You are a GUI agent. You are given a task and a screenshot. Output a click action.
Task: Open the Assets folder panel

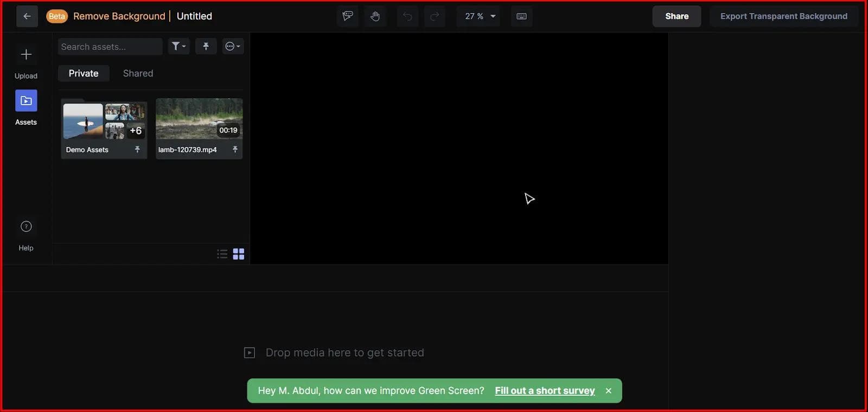26,101
